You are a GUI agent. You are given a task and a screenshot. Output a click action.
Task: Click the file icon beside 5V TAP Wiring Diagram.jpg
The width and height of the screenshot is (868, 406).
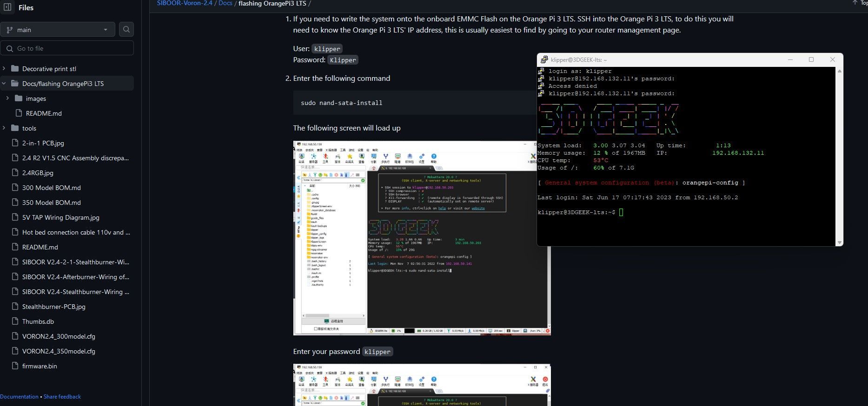pos(15,217)
